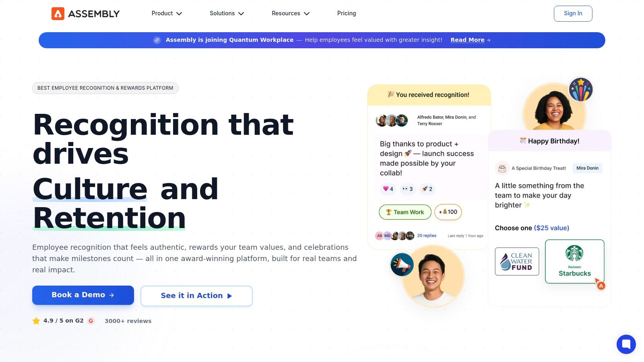Click the Book a Demo button

83,295
